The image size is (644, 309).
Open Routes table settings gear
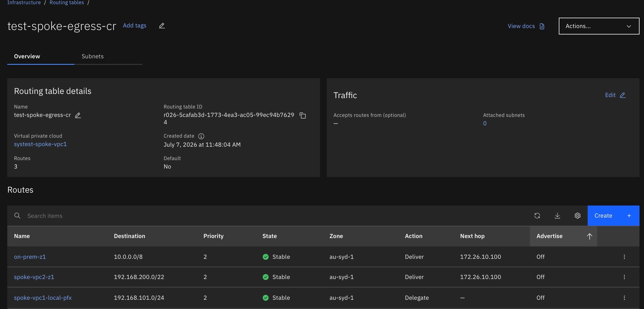pos(578,216)
